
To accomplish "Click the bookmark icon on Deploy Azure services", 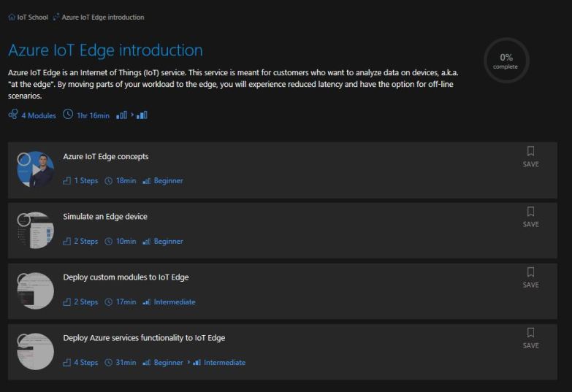I will (x=531, y=333).
